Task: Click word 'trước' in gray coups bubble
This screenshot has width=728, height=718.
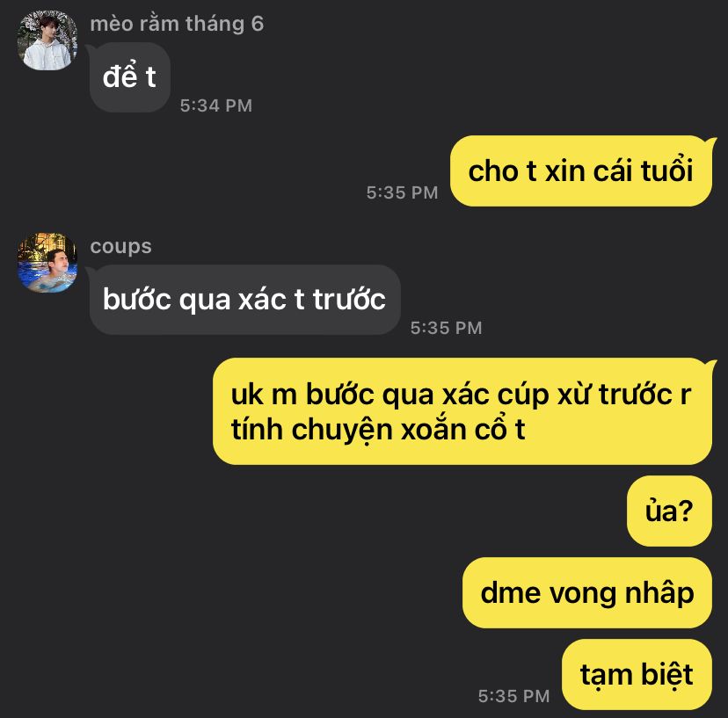Action: pos(349,300)
